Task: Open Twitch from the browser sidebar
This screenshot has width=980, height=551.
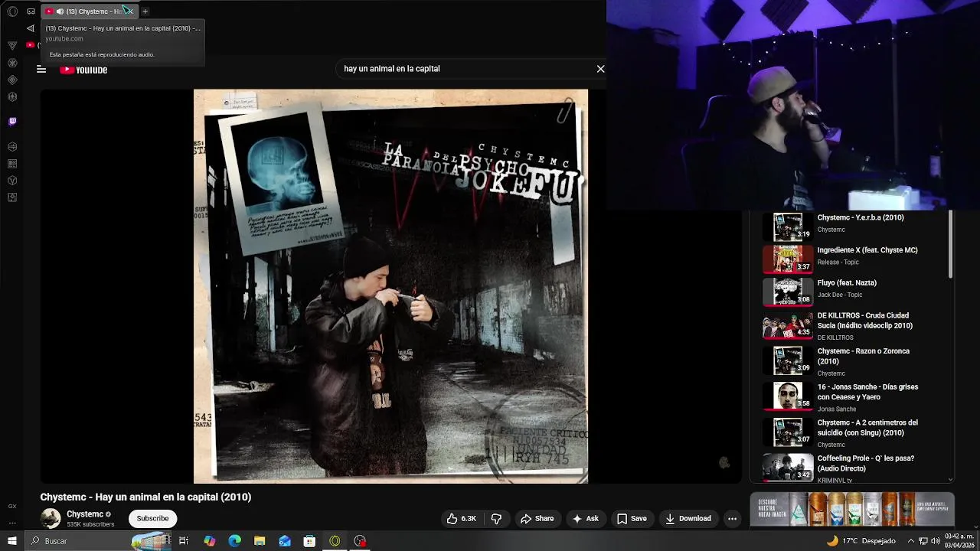Action: 12,121
